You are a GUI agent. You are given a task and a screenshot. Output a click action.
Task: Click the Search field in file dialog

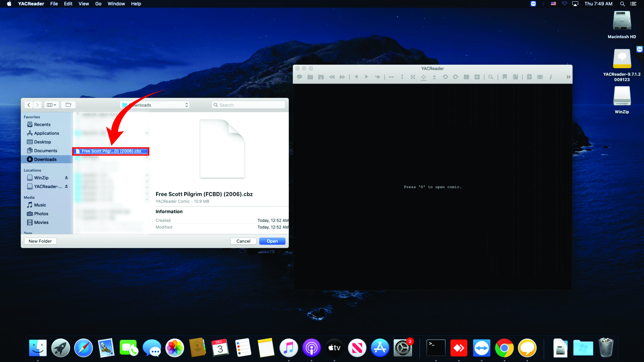[x=249, y=105]
